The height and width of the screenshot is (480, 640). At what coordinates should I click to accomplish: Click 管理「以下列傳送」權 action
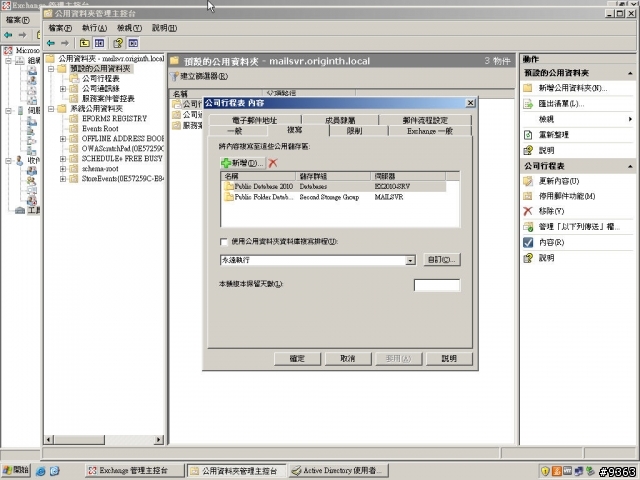(x=579, y=227)
